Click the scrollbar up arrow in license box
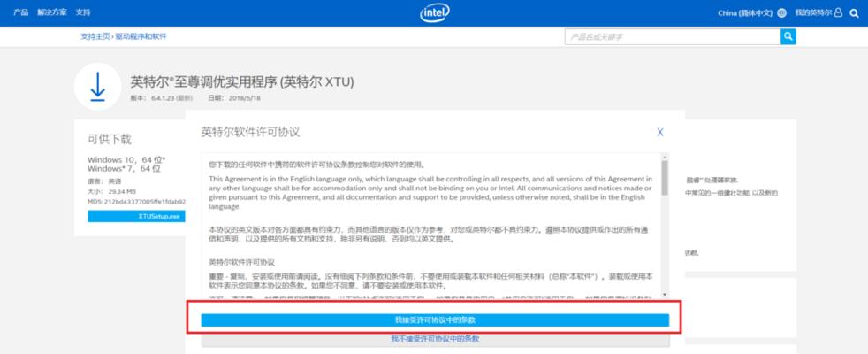The height and width of the screenshot is (354, 868). click(x=665, y=157)
